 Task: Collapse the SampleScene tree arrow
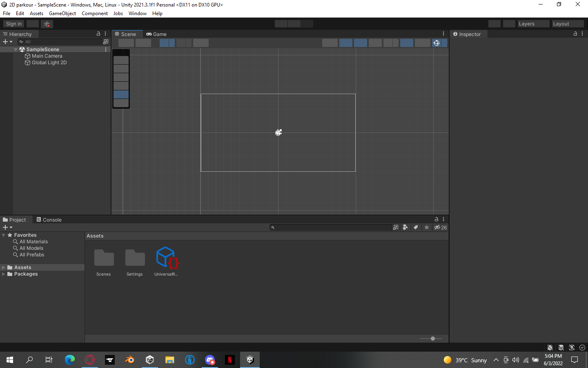tap(16, 49)
